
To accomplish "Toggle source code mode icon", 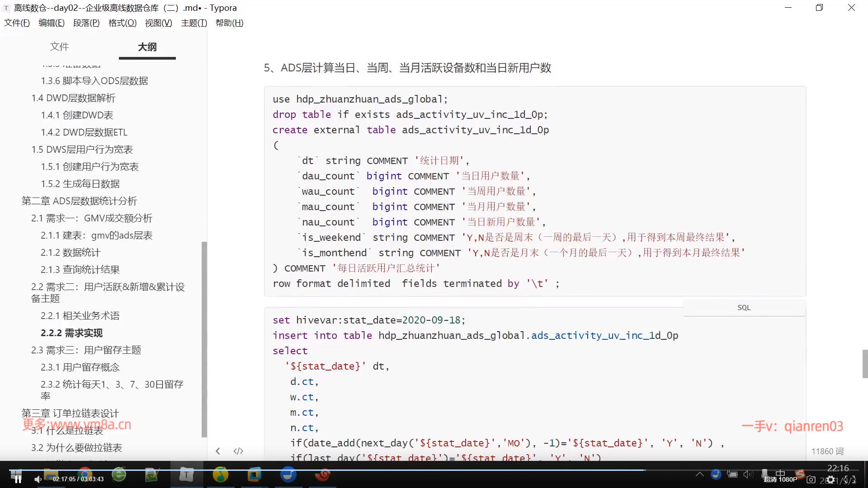I will [238, 451].
